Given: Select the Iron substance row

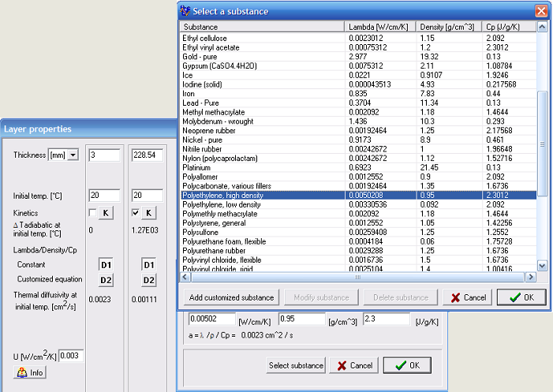Looking at the screenshot, I should pyautogui.click(x=359, y=93).
